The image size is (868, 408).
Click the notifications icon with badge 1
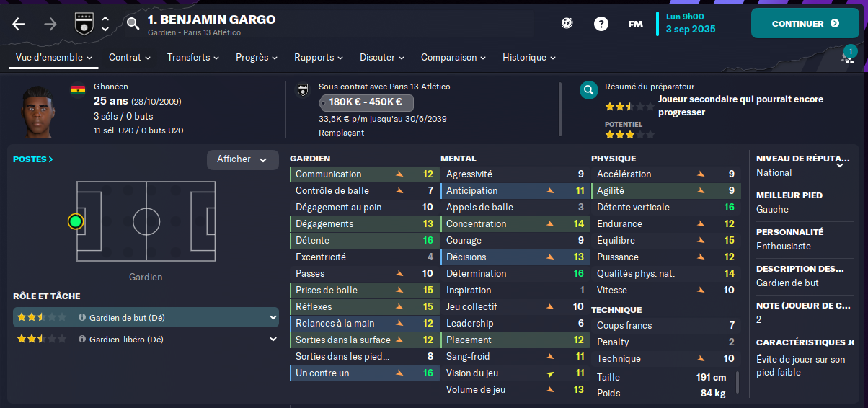(848, 56)
